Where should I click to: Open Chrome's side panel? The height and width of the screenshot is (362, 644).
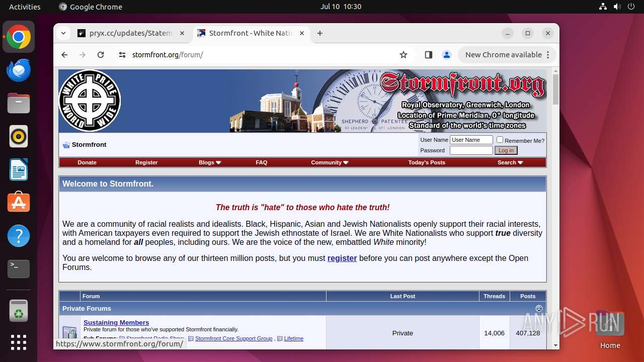[x=429, y=55]
